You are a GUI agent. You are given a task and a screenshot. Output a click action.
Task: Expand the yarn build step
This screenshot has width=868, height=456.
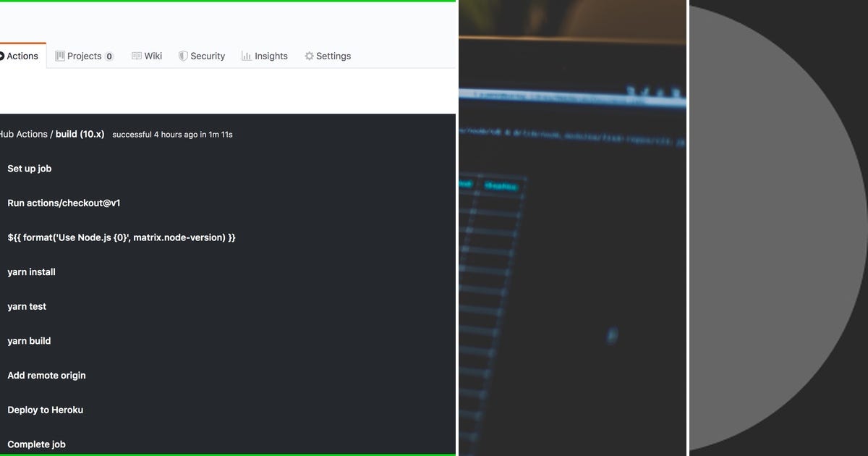29,341
